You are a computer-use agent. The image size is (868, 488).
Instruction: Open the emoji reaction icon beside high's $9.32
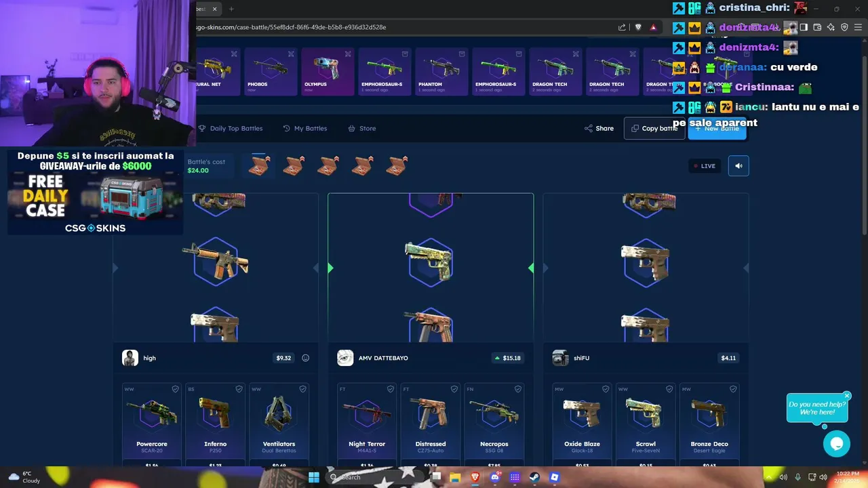(306, 358)
